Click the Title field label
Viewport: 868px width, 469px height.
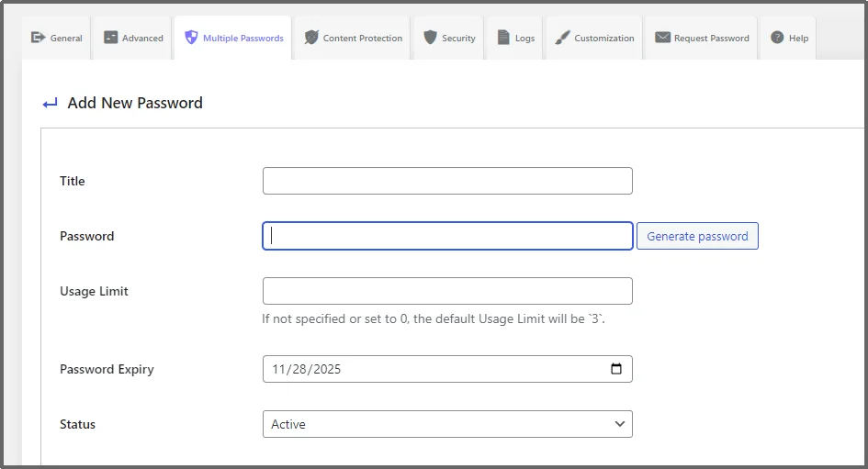[x=72, y=181]
